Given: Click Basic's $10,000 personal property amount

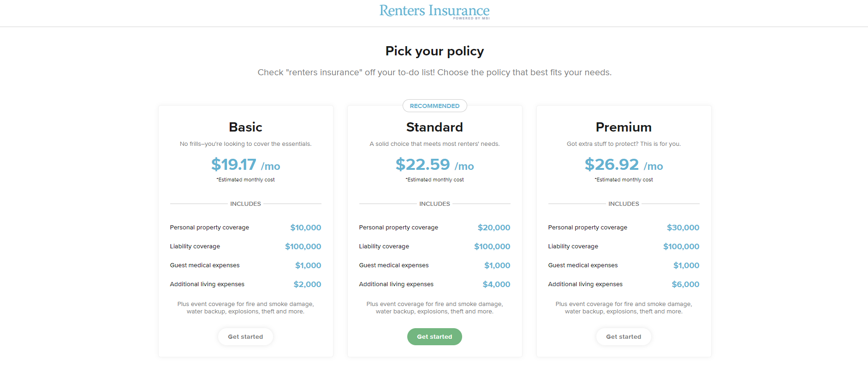Looking at the screenshot, I should point(305,228).
